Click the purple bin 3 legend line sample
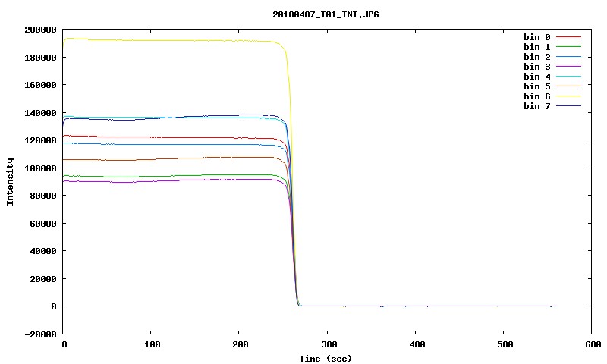This screenshot has height=364, width=607. click(568, 67)
